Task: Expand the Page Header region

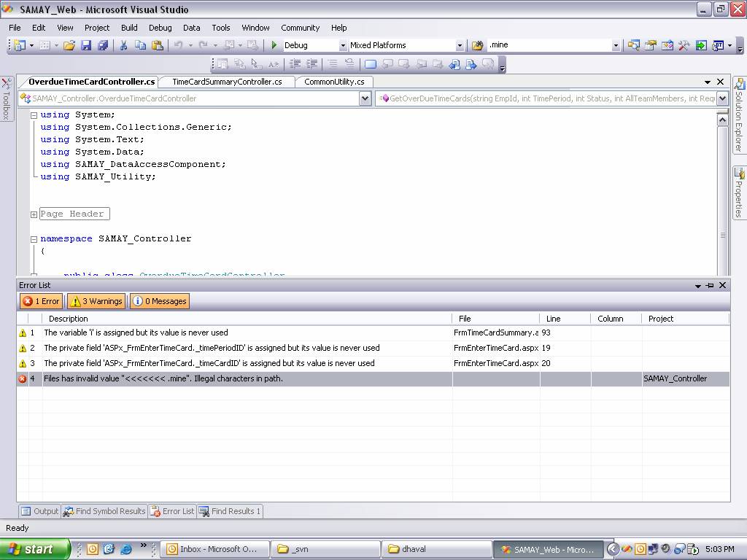Action: pyautogui.click(x=34, y=214)
